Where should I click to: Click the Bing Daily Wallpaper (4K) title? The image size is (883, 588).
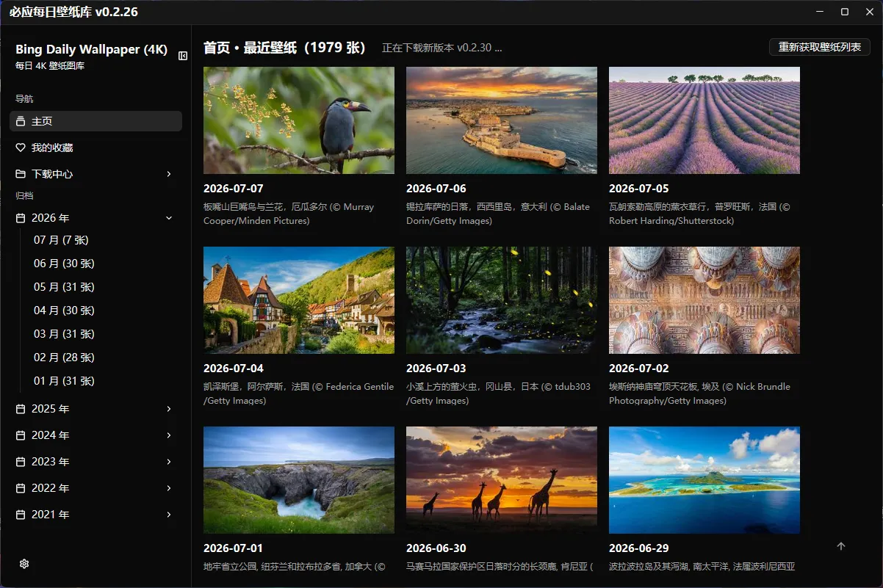[92, 50]
